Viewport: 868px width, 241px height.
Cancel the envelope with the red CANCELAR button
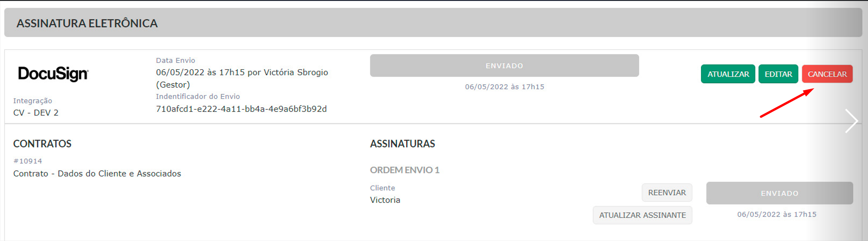pos(827,74)
